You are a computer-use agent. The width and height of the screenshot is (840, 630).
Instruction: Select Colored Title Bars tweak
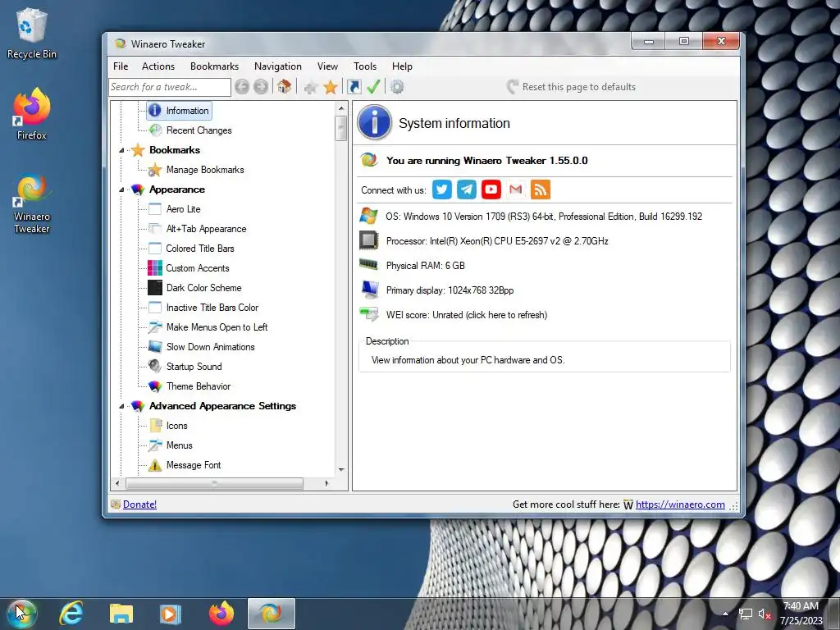coord(200,249)
